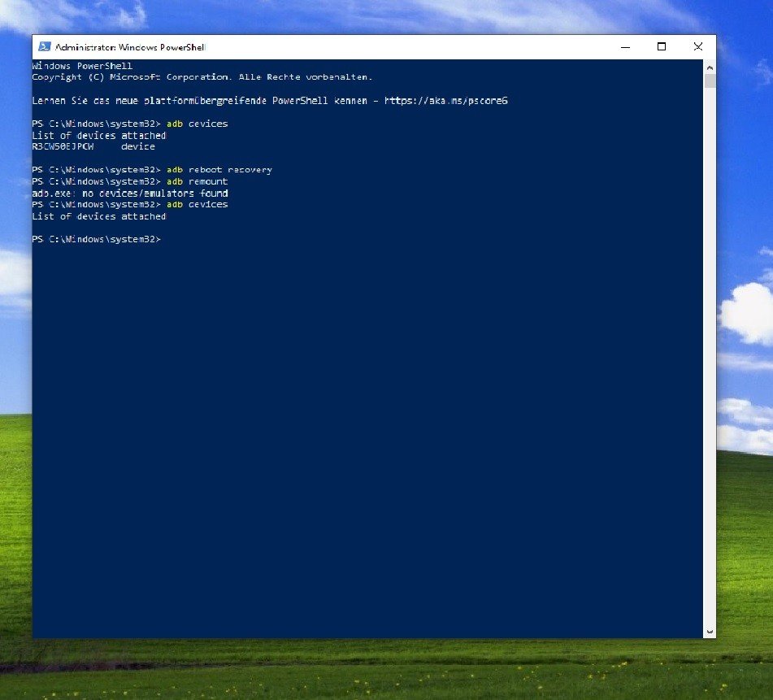Click the Microsoft Corporation copyright line

(202, 77)
